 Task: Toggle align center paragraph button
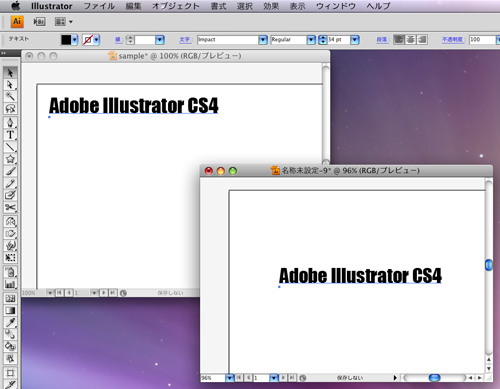pyautogui.click(x=410, y=40)
